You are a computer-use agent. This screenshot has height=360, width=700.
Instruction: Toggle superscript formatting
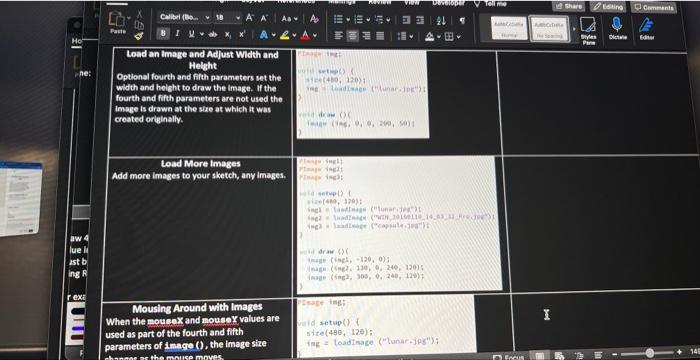click(242, 34)
